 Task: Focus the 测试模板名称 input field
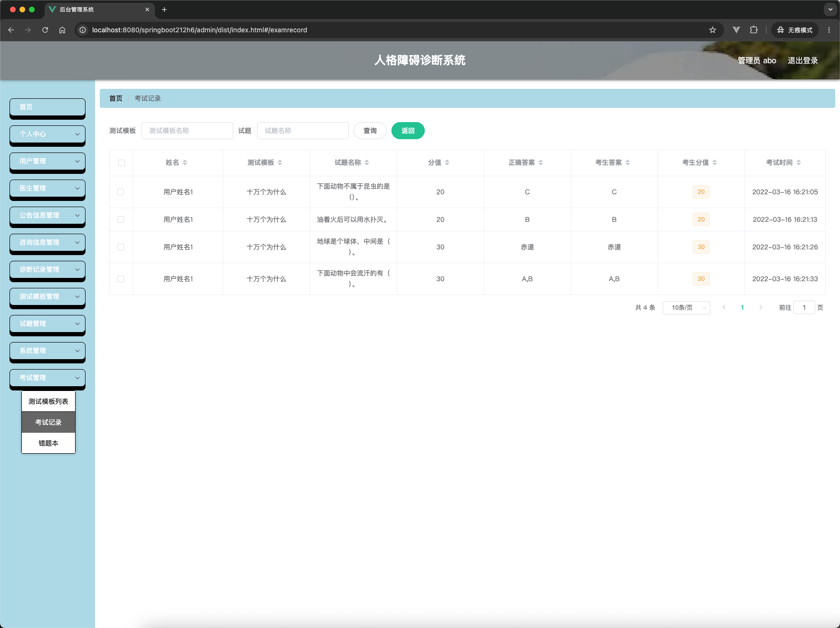click(187, 131)
